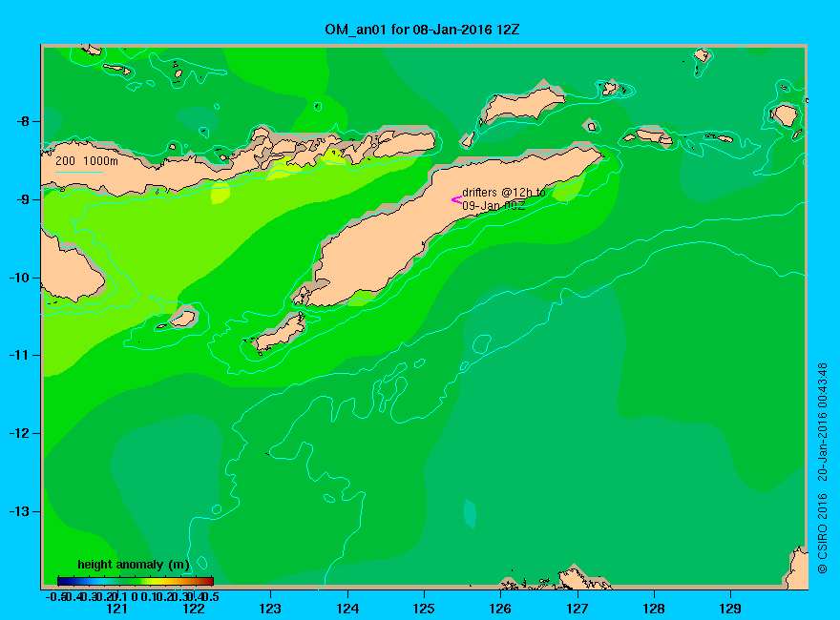Screen dimensions: 840x620
Task: Click the latitude -12 axis label
Action: pyautogui.click(x=19, y=433)
